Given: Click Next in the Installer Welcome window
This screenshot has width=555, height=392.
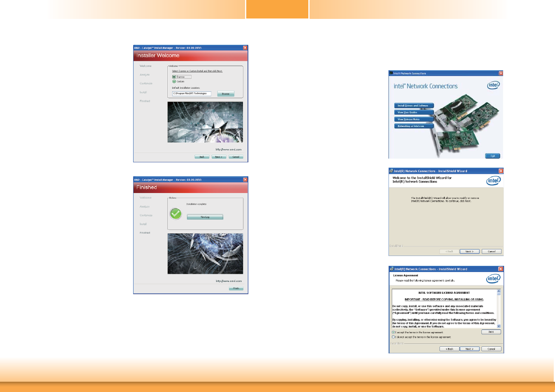Looking at the screenshot, I should 219,157.
